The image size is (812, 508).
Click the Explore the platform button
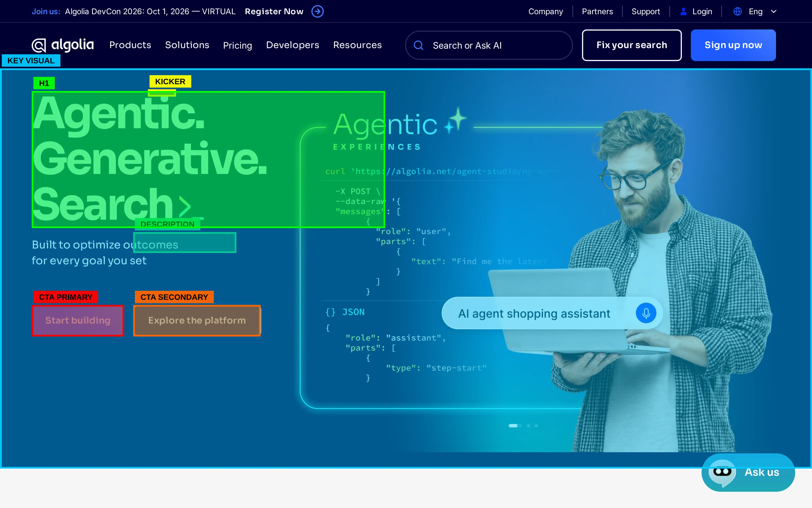197,320
